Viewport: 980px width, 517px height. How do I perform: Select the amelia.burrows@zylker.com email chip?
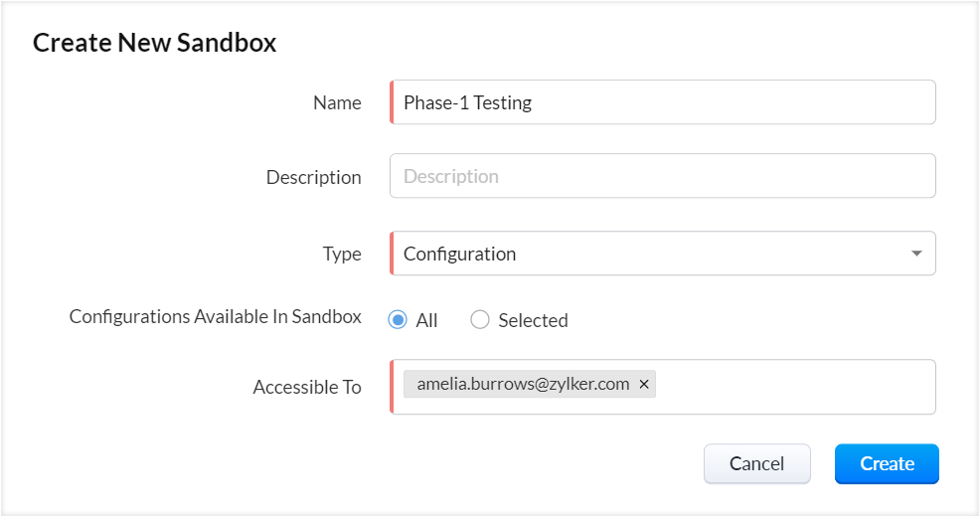(x=523, y=384)
